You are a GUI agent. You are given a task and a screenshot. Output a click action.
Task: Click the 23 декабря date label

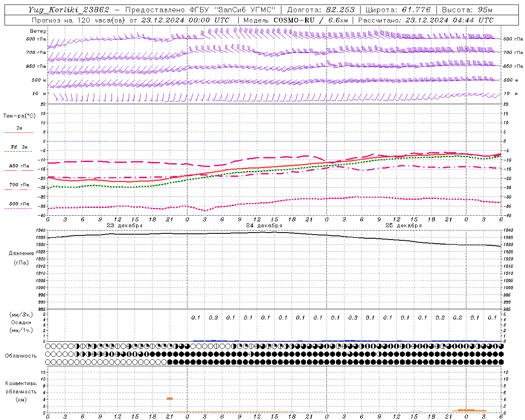(x=125, y=226)
